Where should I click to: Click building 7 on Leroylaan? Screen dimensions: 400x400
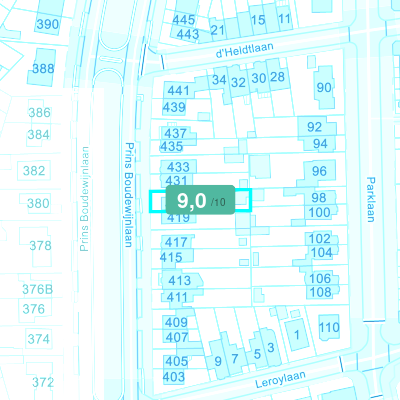235,359
